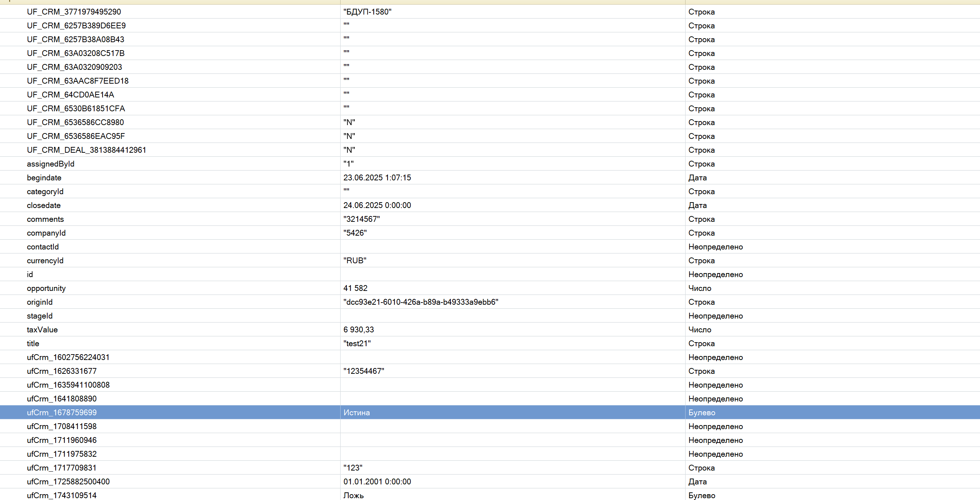Click the Ложь value of ufCrm_1743109514
980x500 pixels.
click(x=353, y=495)
